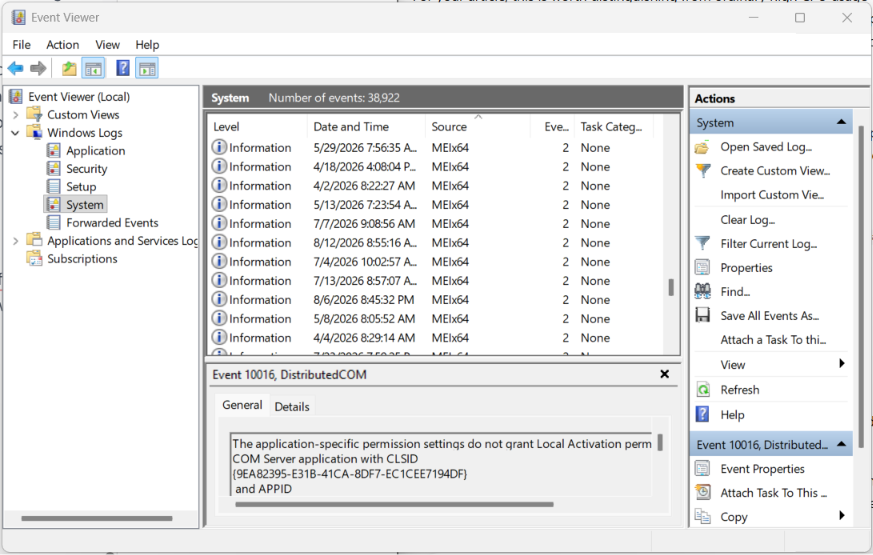Viewport: 873px width, 555px height.
Task: Click Attach a Task To this Log
Action: pyautogui.click(x=773, y=340)
